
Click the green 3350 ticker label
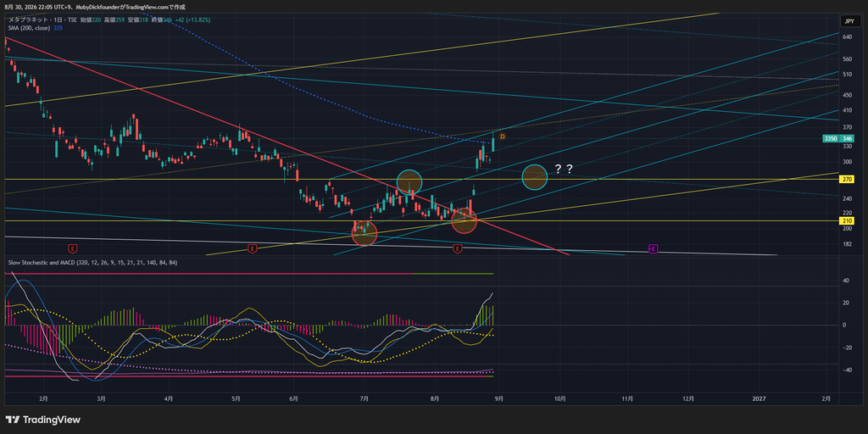click(831, 138)
